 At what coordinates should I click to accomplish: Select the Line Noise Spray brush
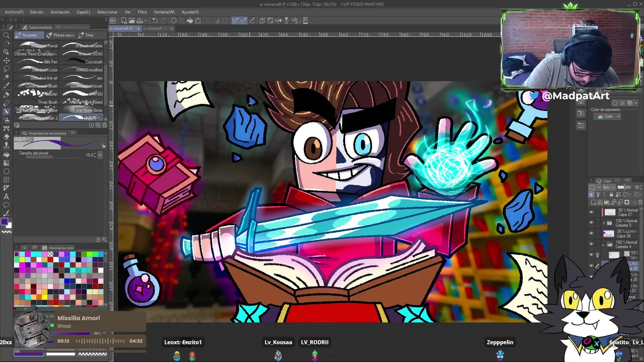[x=81, y=110]
